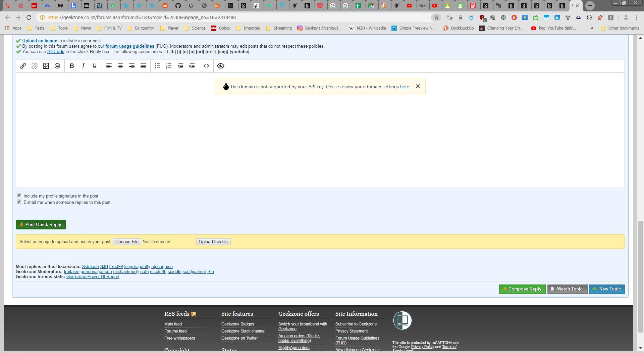644x353 pixels.
Task: Toggle bold text formatting
Action: 71,66
